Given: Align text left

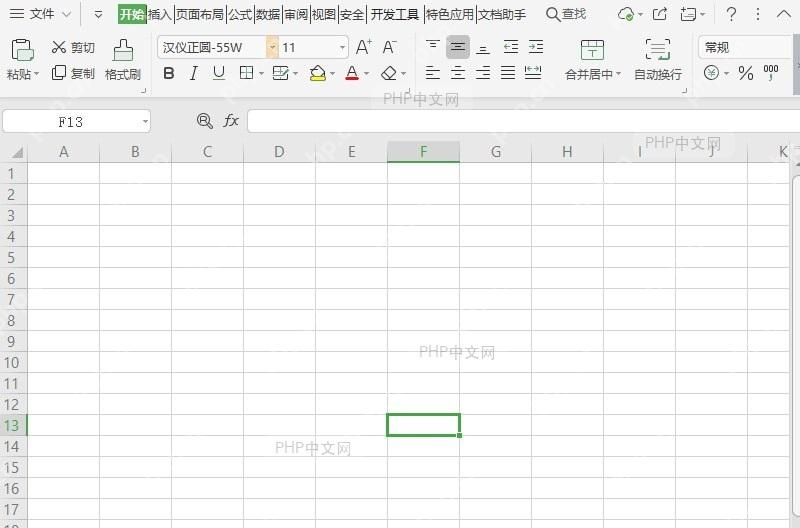Looking at the screenshot, I should (433, 73).
